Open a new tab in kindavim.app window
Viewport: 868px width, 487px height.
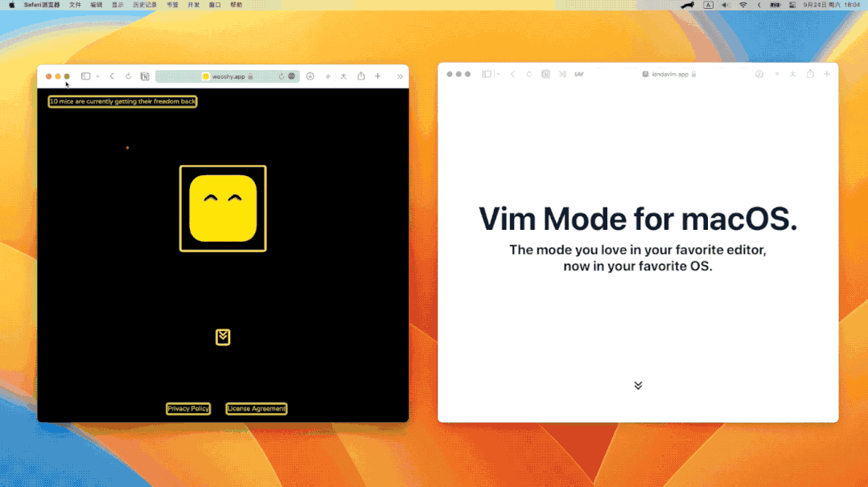pyautogui.click(x=827, y=74)
